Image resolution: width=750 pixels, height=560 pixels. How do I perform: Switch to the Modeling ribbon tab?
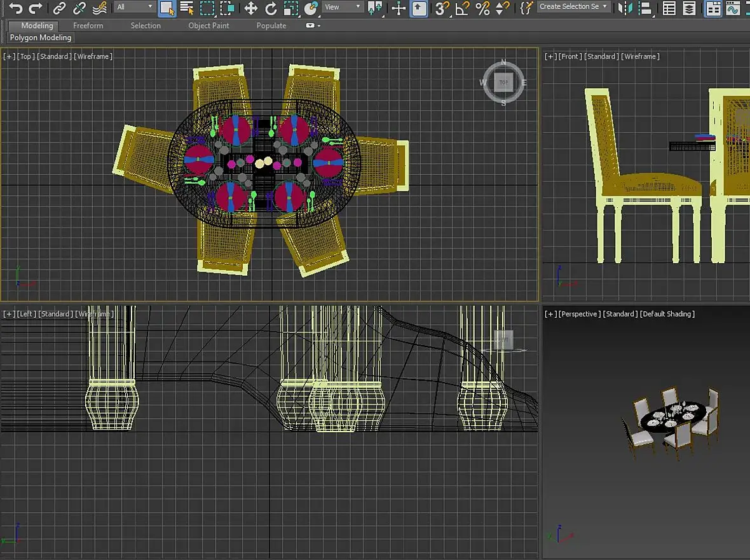(37, 25)
